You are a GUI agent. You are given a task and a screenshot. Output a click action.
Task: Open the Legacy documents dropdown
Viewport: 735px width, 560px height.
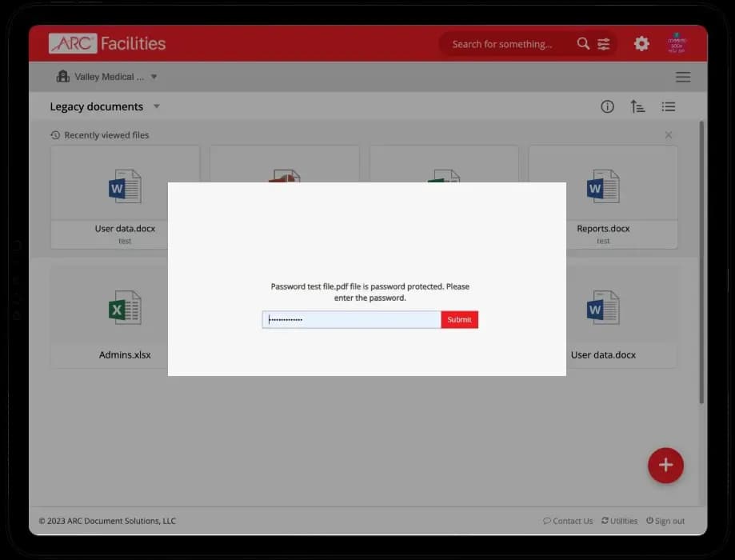[x=156, y=106]
